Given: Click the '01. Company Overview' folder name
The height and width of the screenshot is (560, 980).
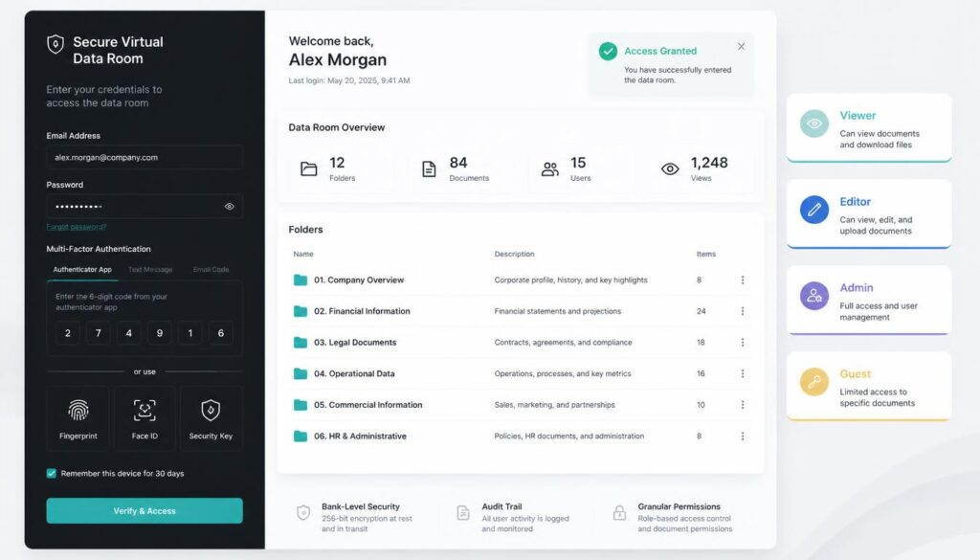Looking at the screenshot, I should click(x=359, y=280).
